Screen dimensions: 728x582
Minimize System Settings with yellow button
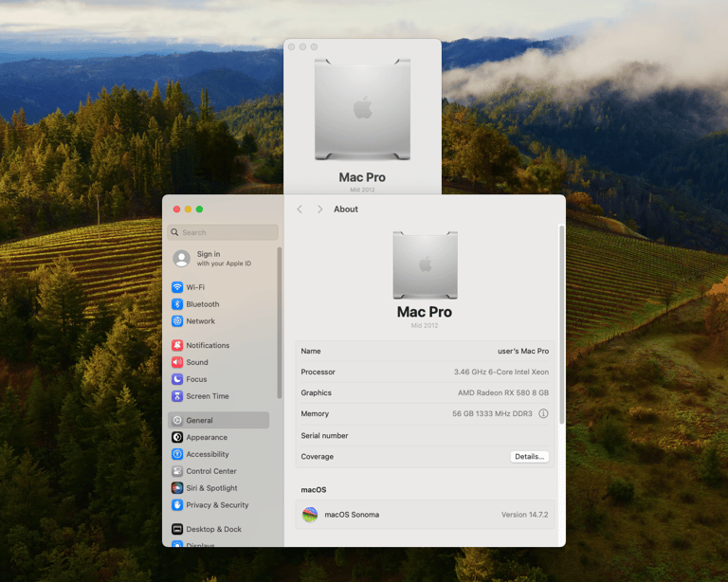188,209
